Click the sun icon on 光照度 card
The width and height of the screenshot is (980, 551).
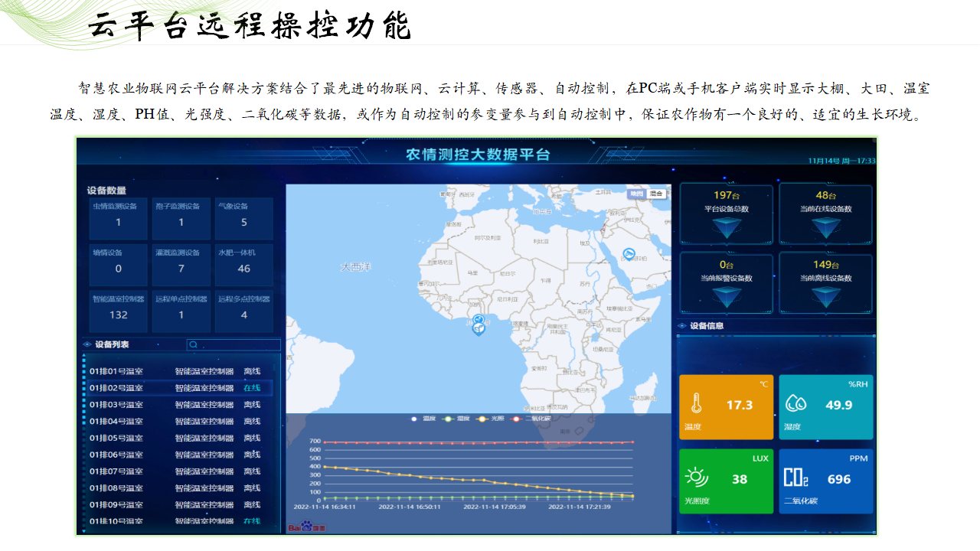(x=697, y=478)
